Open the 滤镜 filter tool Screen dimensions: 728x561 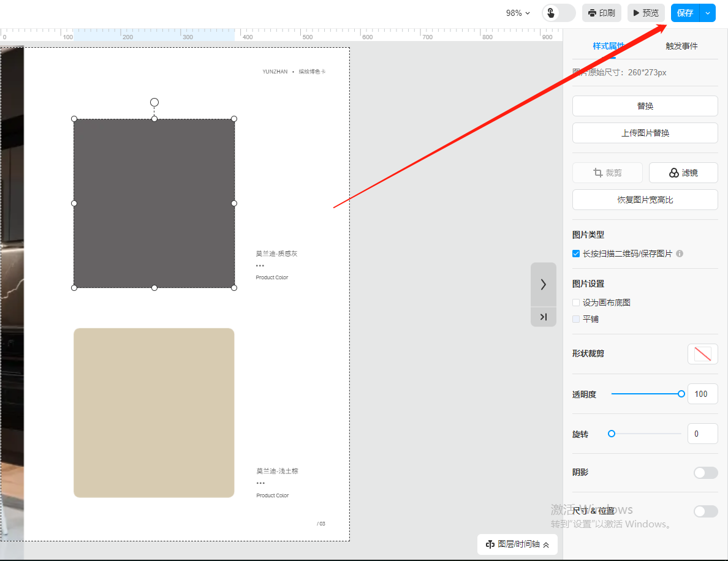pyautogui.click(x=683, y=173)
